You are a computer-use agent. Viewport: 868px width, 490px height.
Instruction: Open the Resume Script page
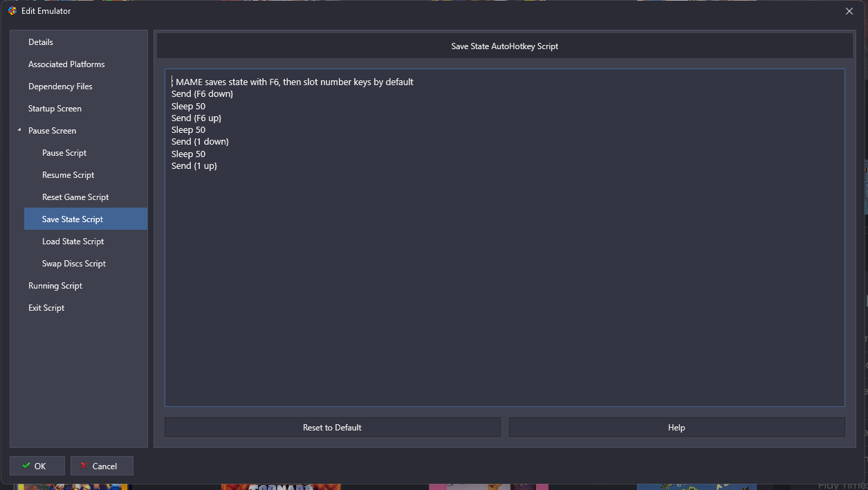[68, 175]
